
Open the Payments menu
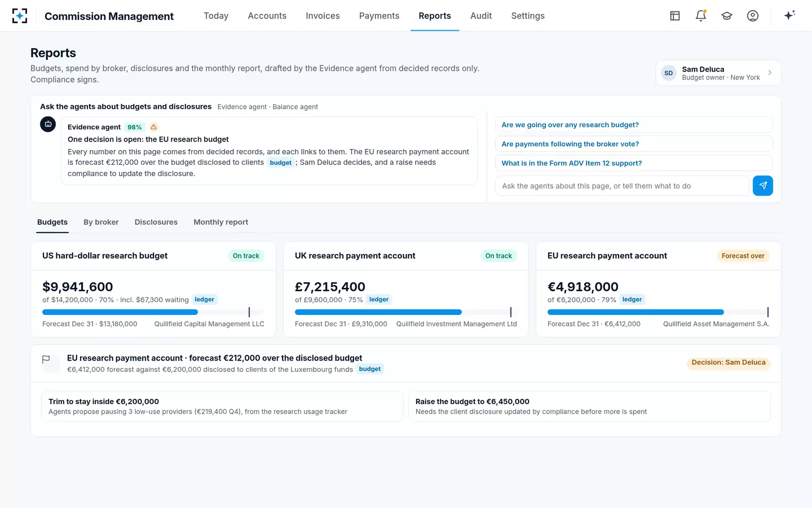point(379,16)
